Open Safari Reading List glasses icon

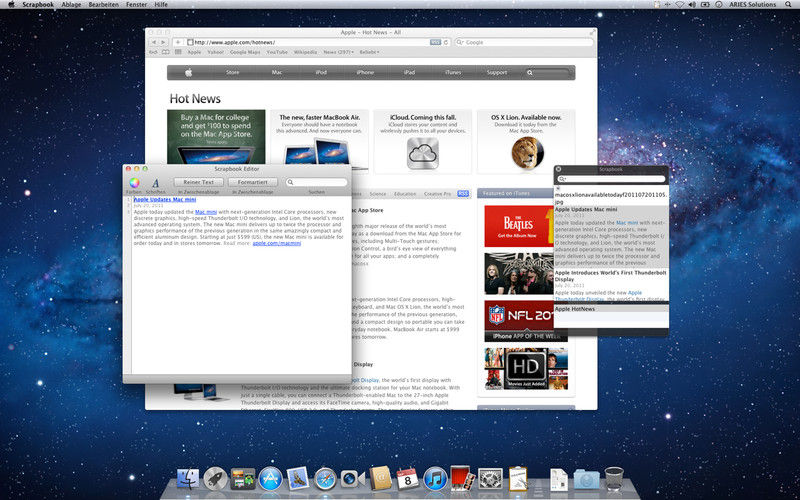(153, 52)
